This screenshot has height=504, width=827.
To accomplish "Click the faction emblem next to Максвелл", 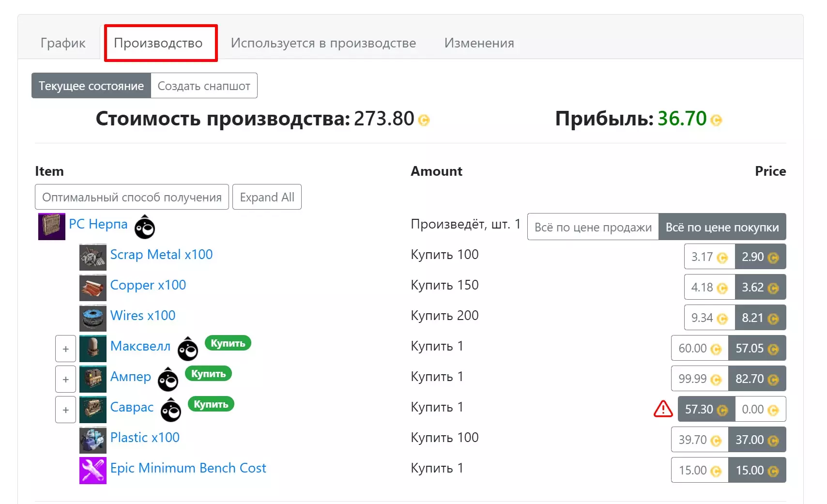I will pos(188,349).
